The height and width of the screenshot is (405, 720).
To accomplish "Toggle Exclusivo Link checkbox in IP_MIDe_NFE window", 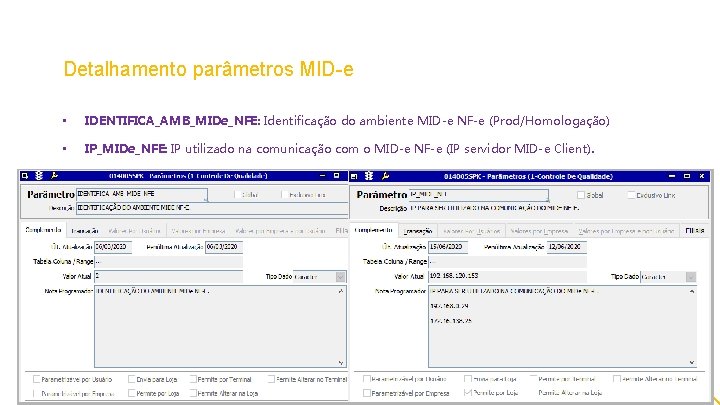I will click(631, 195).
